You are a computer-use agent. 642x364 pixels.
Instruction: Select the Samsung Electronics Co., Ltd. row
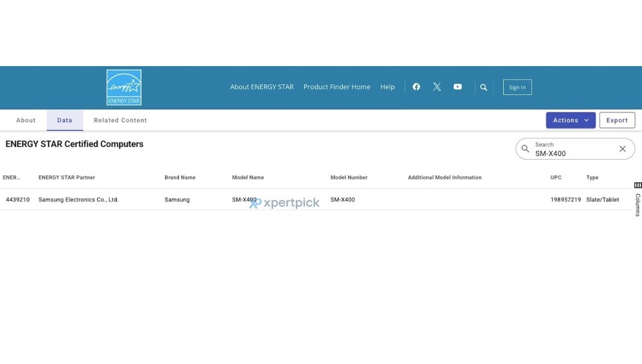pos(78,200)
